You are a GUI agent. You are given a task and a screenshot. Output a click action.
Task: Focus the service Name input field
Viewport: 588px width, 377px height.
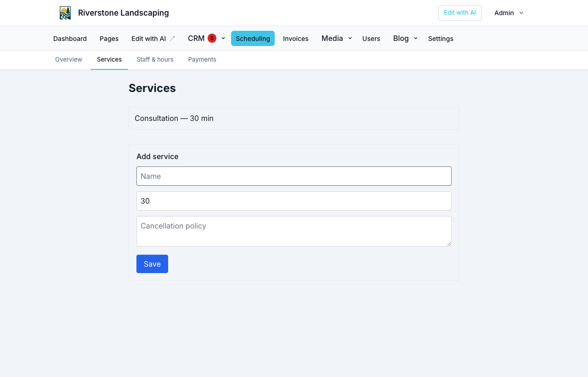coord(294,176)
